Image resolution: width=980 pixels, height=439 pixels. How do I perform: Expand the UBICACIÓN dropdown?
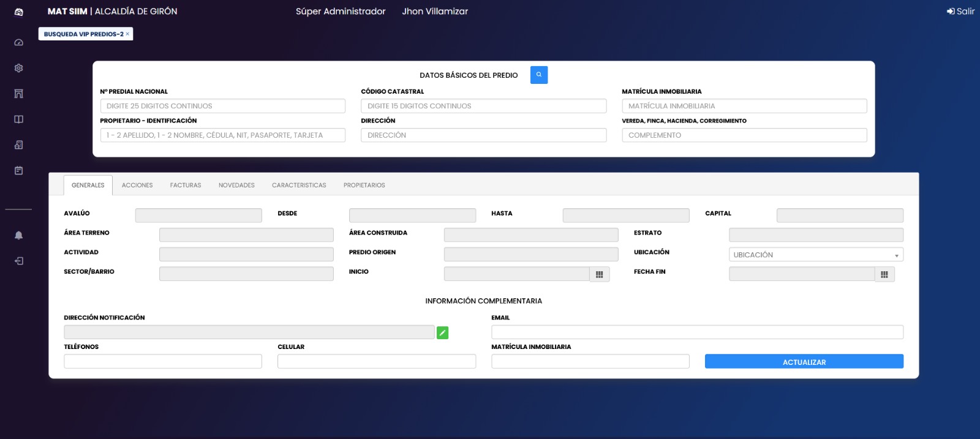(815, 255)
